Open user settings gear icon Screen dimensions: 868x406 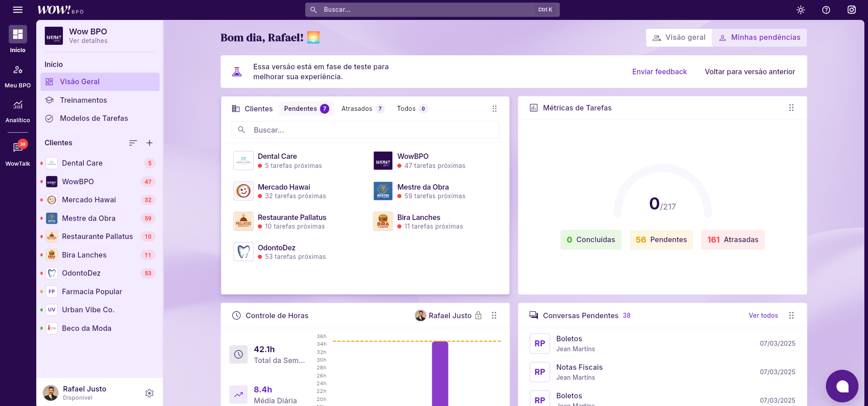[x=149, y=393]
